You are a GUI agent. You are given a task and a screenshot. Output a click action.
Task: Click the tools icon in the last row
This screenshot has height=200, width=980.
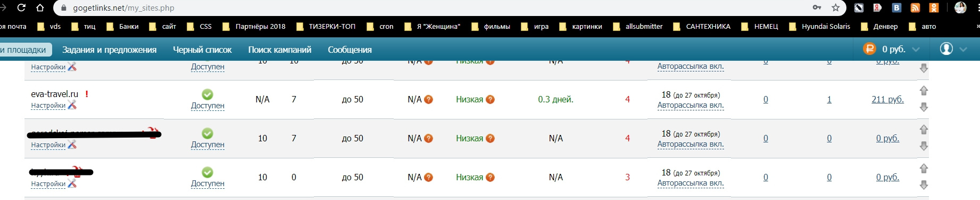pos(72,183)
